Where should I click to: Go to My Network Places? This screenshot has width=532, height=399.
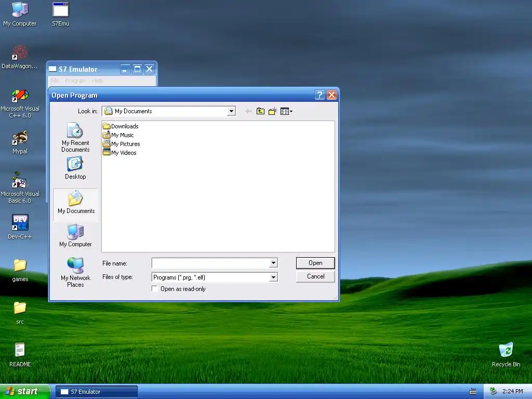75,272
